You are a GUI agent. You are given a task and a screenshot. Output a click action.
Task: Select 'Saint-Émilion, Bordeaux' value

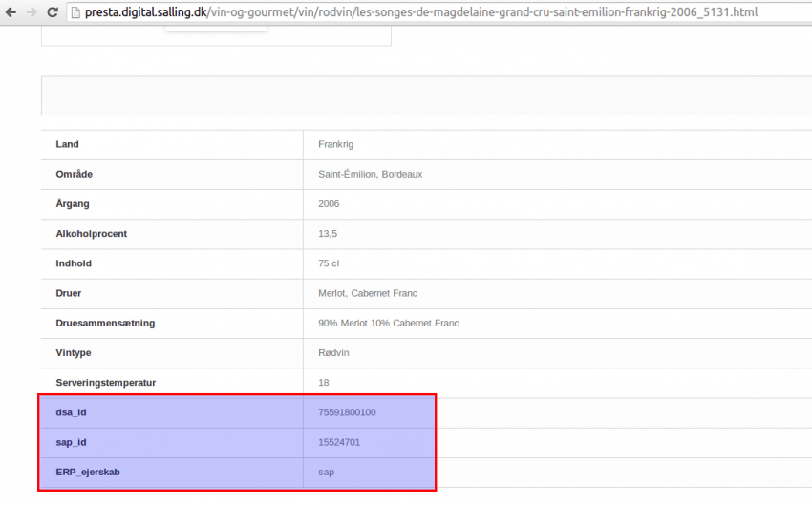coord(371,174)
